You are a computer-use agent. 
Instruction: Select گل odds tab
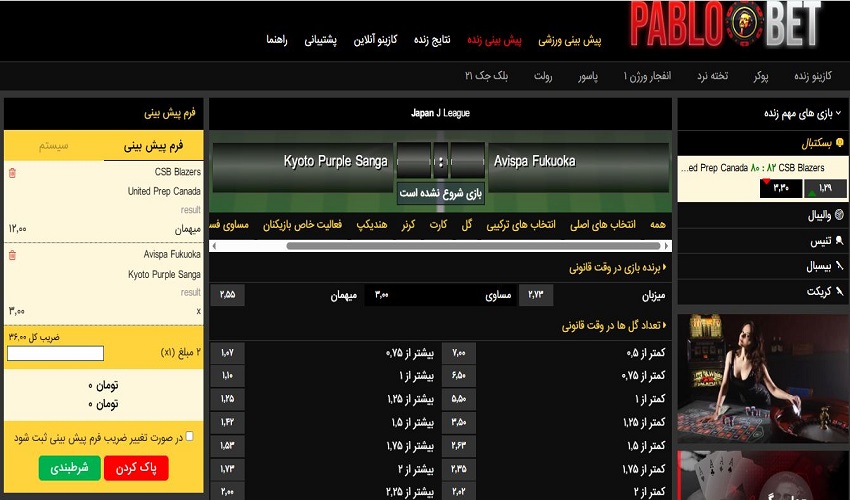click(467, 225)
